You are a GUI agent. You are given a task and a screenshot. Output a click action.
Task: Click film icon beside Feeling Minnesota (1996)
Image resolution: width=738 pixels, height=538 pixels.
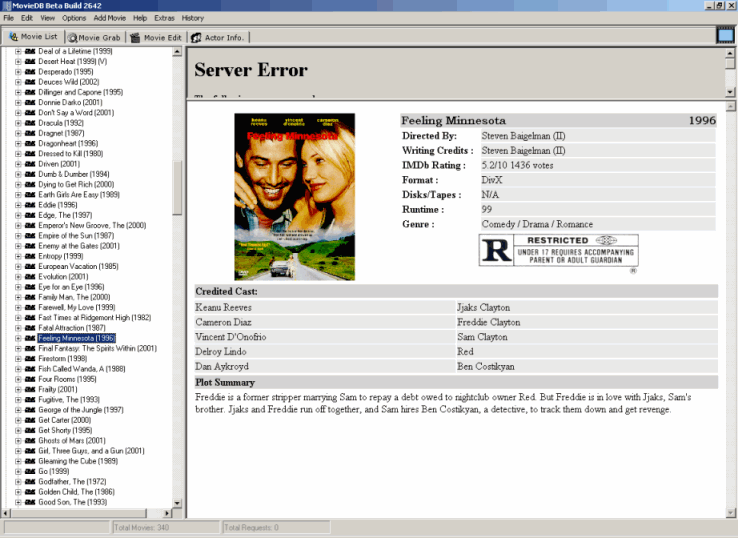[30, 338]
